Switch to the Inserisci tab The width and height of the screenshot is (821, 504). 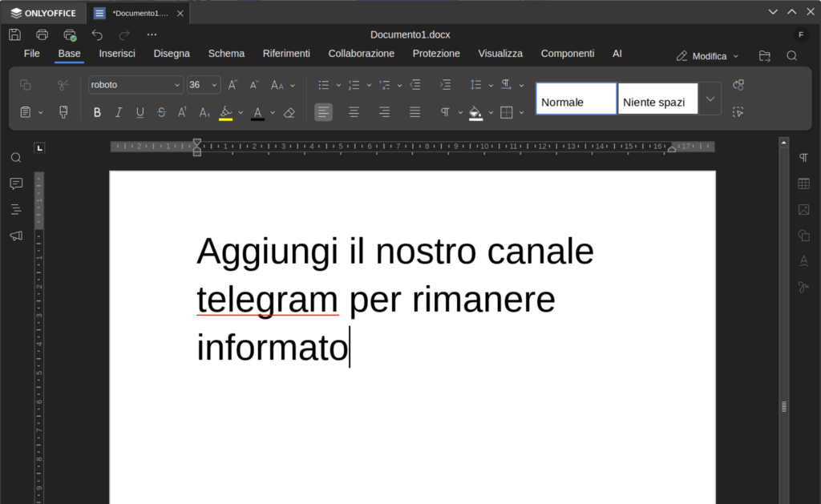[x=117, y=54]
